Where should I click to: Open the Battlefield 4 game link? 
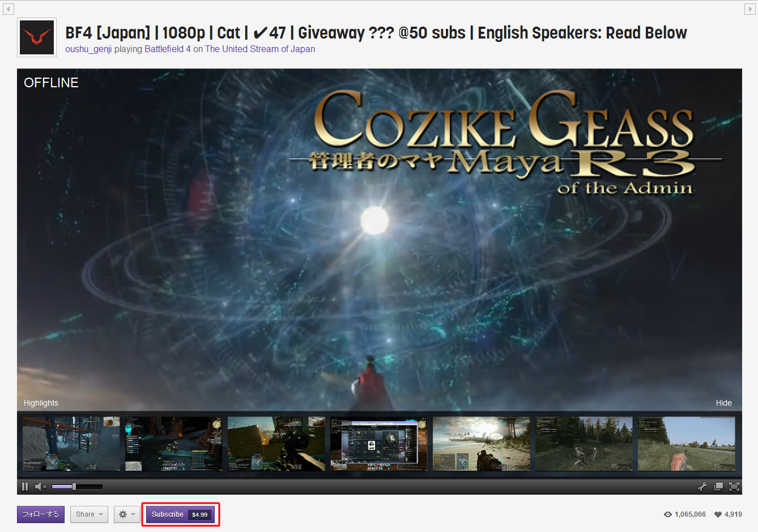[168, 49]
